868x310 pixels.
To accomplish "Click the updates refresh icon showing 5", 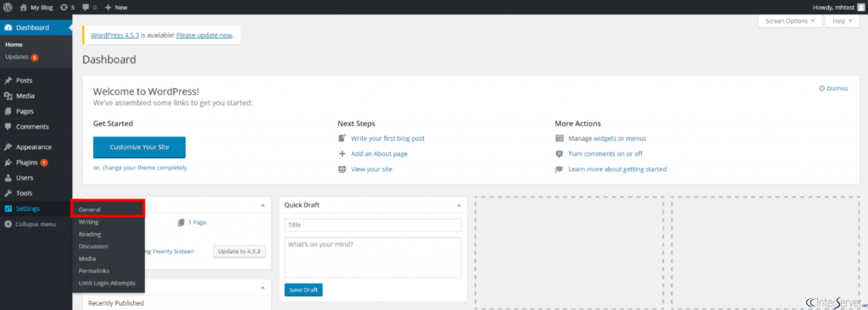I will [64, 7].
